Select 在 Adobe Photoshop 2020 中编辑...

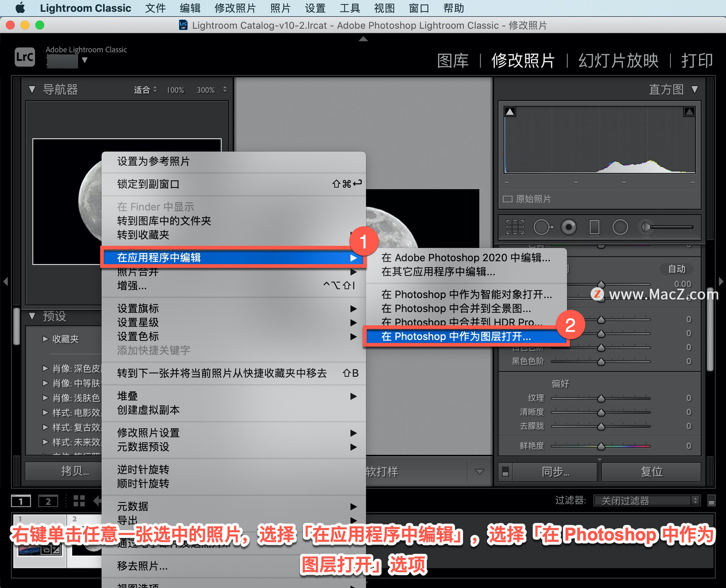tap(466, 258)
